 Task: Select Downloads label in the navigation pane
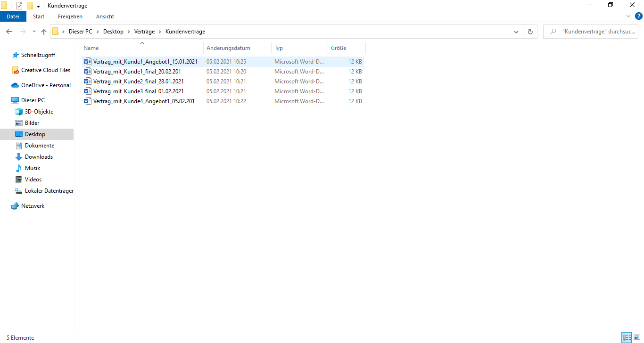click(39, 157)
